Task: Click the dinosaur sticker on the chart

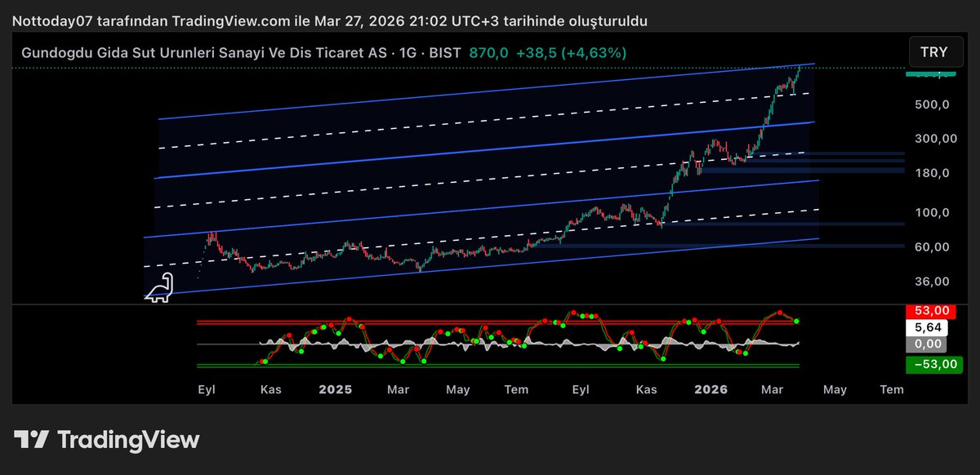Action: coord(160,287)
